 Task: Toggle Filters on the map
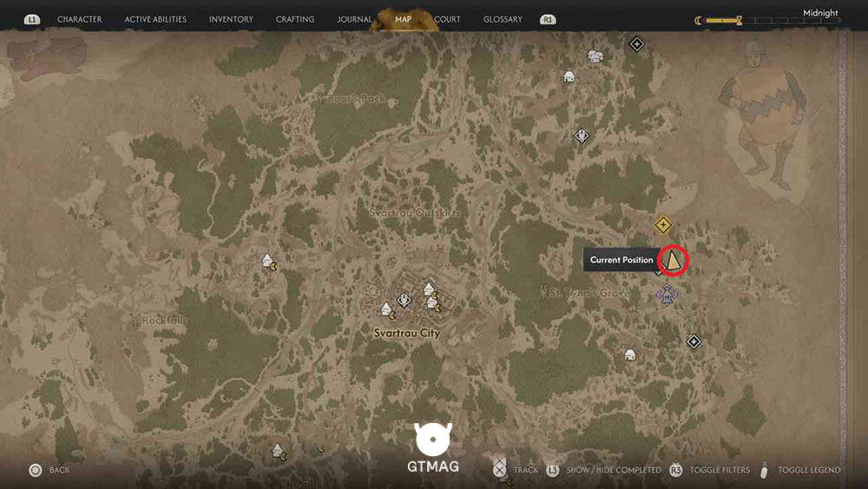click(x=720, y=470)
